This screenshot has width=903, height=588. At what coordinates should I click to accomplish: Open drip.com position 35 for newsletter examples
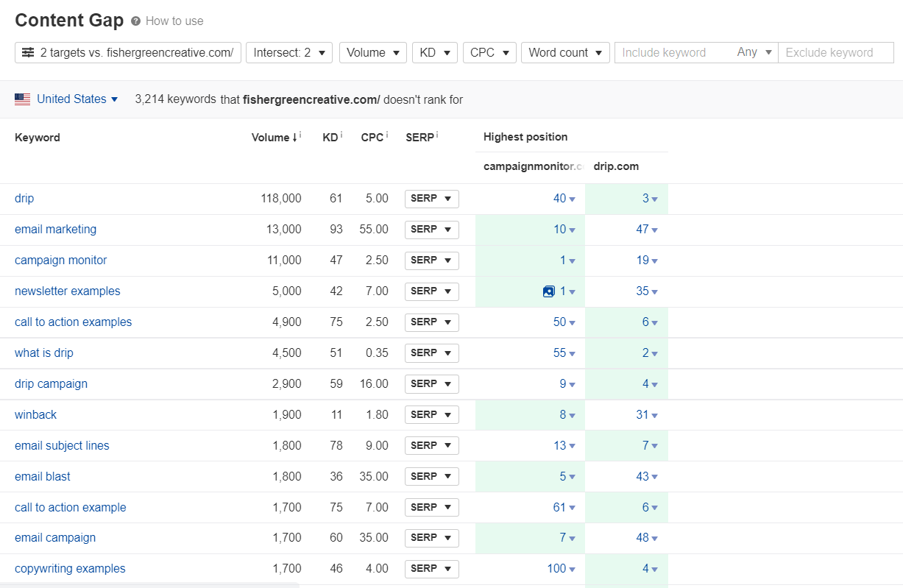[647, 291]
